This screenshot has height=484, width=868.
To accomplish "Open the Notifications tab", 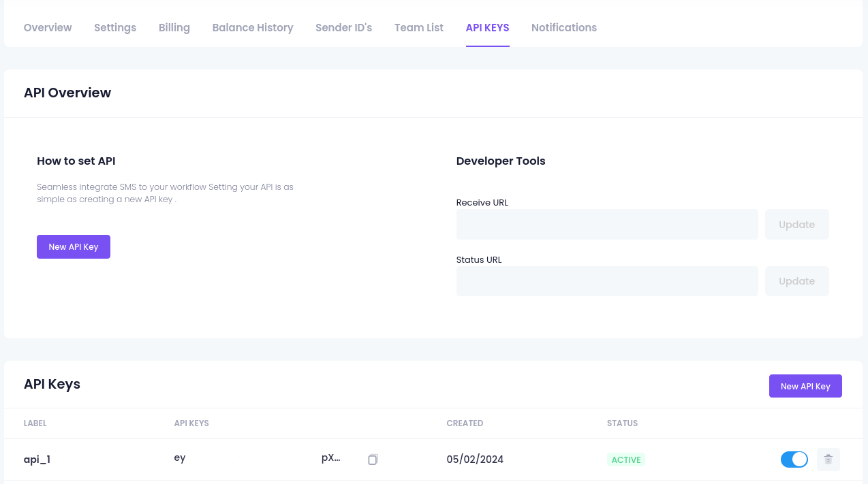I will click(564, 28).
